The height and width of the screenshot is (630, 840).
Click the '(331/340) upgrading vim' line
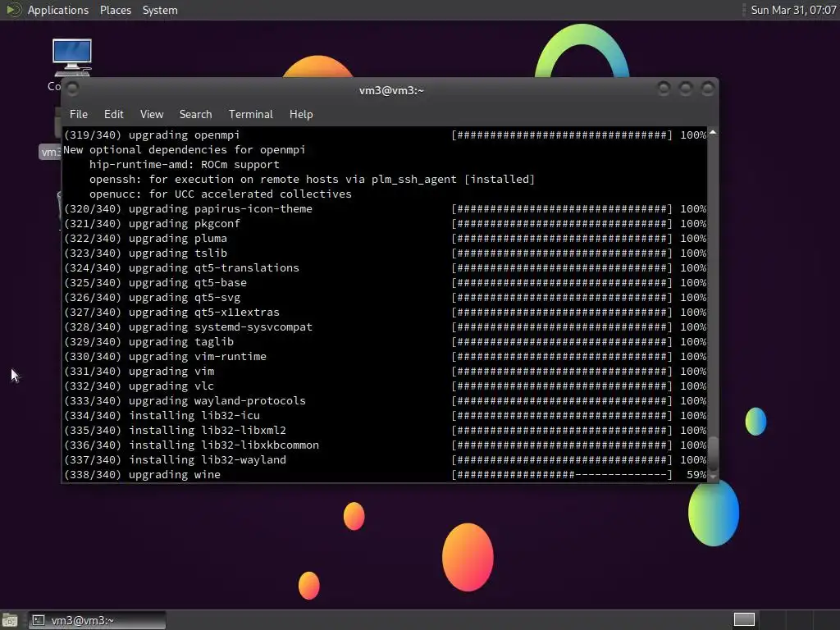click(385, 372)
